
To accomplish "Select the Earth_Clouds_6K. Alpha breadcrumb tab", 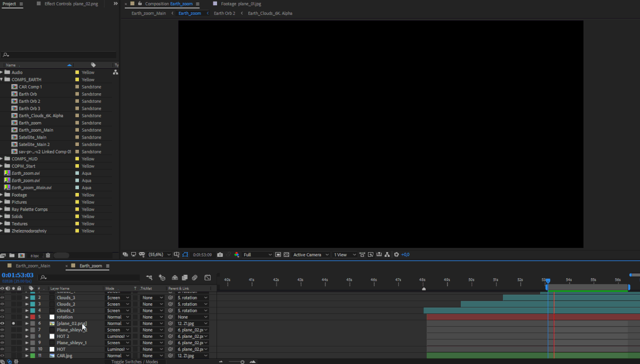I will click(270, 13).
